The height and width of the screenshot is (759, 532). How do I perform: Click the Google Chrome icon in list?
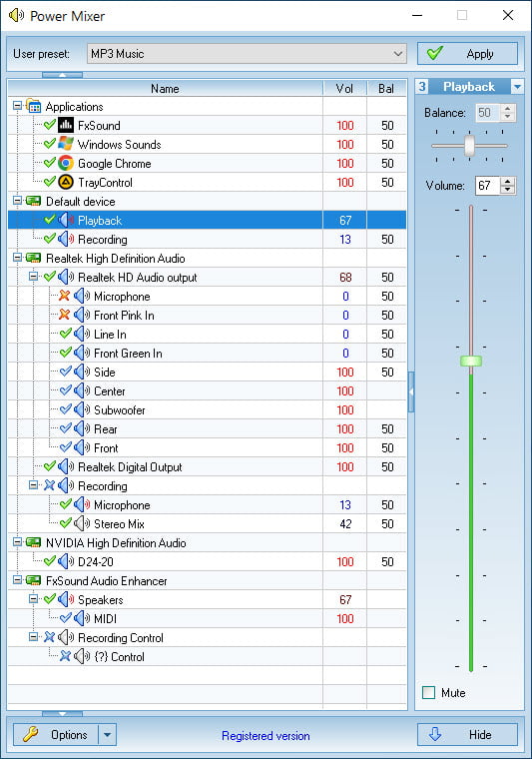[x=66, y=163]
